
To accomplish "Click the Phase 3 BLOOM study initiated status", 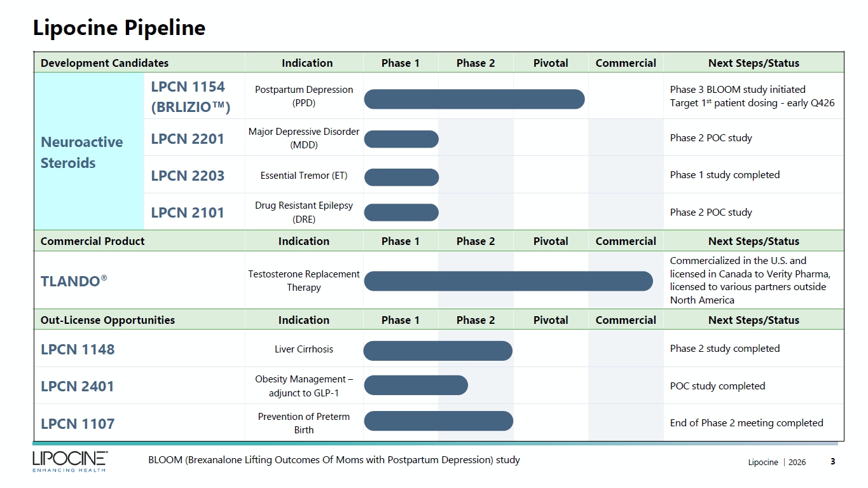I will point(738,90).
